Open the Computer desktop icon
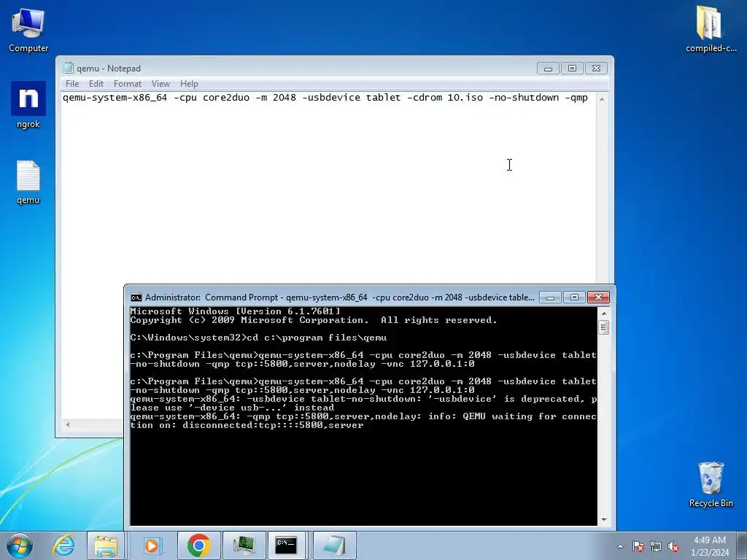747x560 pixels. (28, 29)
